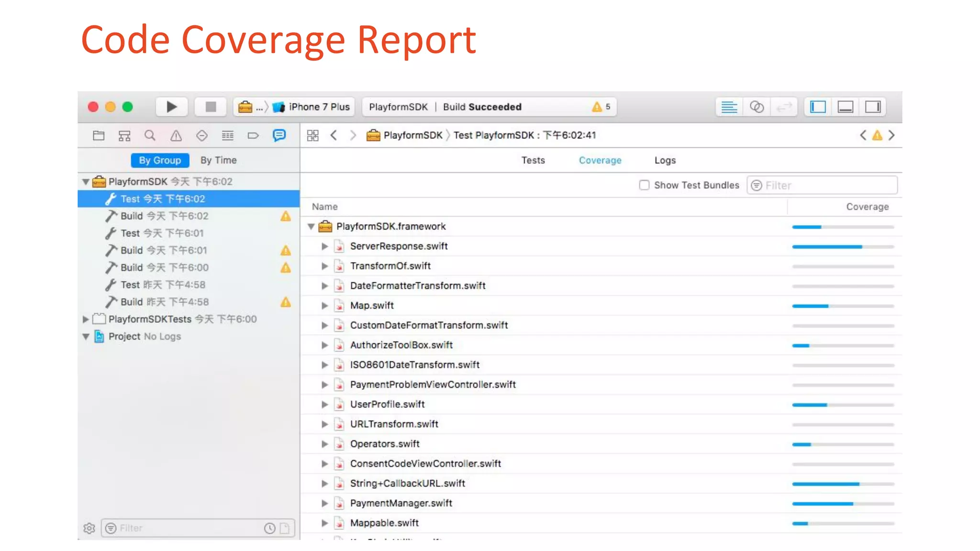Screen dimensions: 980x551
Task: Enable Show Test Bundles checkbox
Action: tap(644, 185)
